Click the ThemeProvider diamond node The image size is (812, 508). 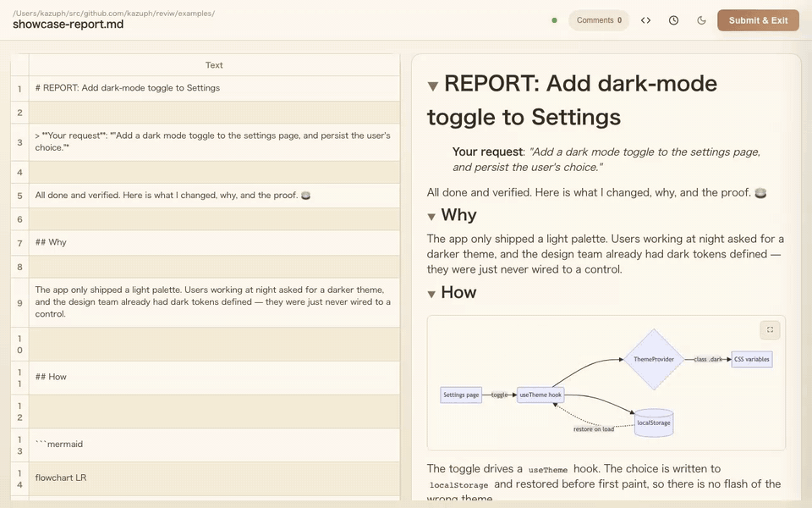point(654,359)
